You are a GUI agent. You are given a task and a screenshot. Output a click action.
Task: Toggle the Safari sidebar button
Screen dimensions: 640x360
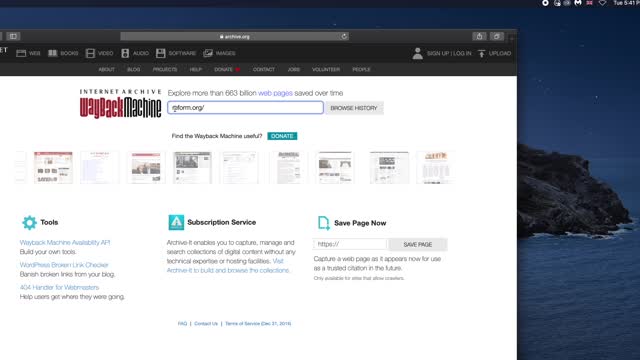(x=13, y=36)
